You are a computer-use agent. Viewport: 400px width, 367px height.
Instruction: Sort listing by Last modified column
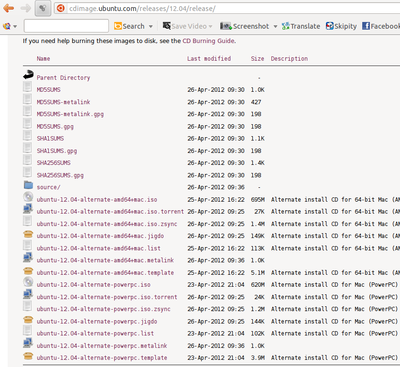tap(209, 59)
